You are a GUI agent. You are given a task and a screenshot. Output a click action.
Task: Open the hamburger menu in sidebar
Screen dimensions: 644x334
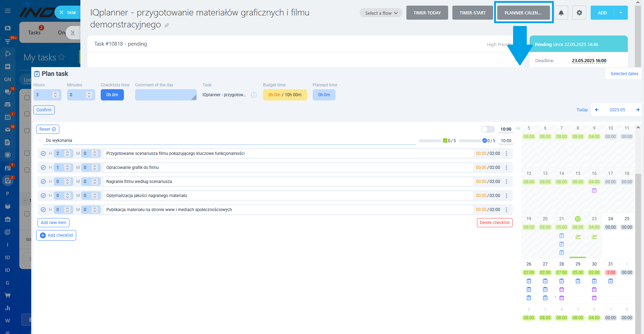[8, 11]
